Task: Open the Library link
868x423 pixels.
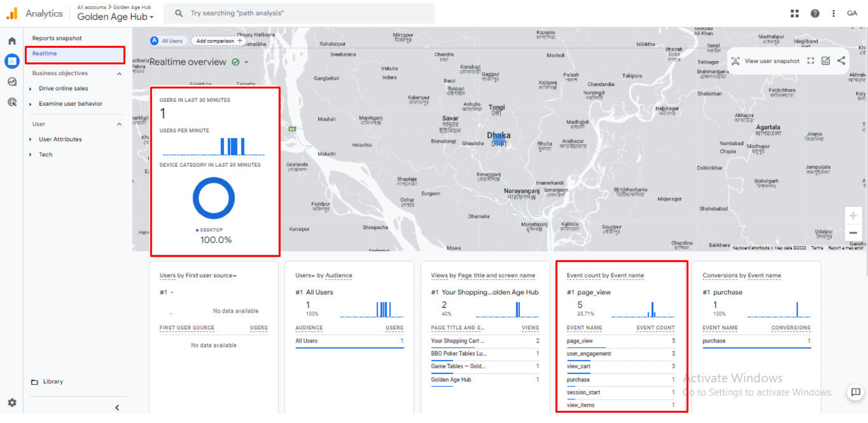Action: [53, 382]
